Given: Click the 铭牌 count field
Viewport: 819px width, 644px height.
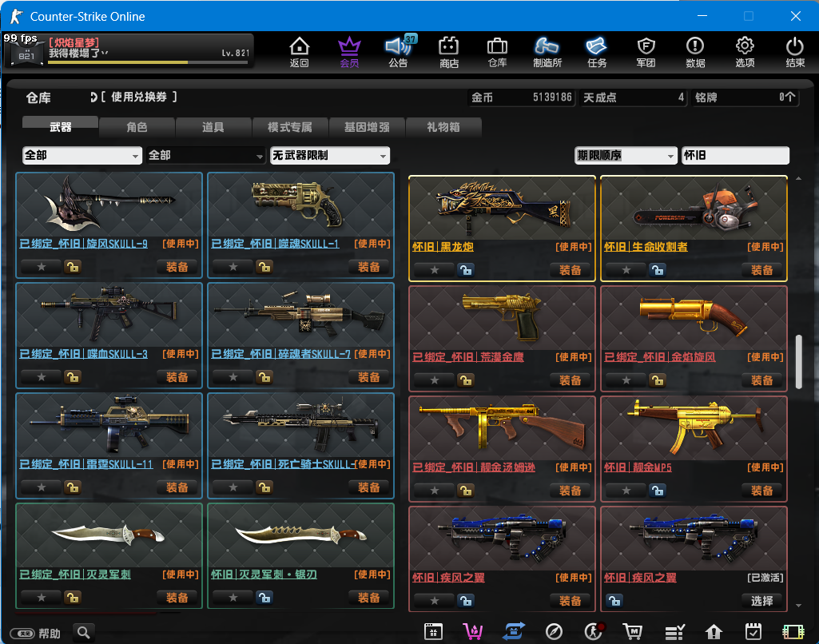Looking at the screenshot, I should (745, 97).
